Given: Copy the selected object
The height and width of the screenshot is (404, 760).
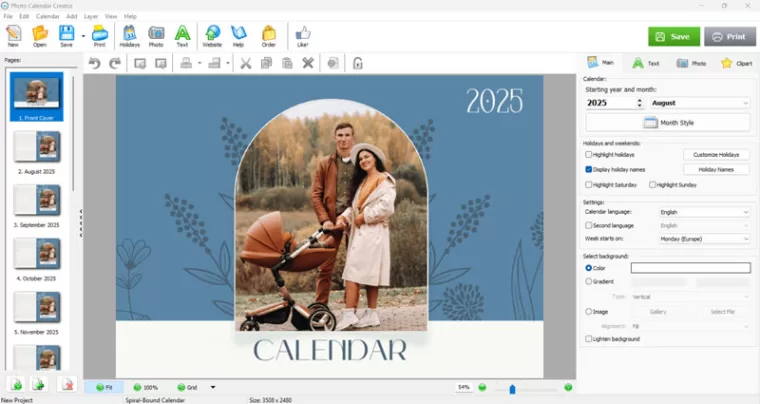Looking at the screenshot, I should point(266,63).
